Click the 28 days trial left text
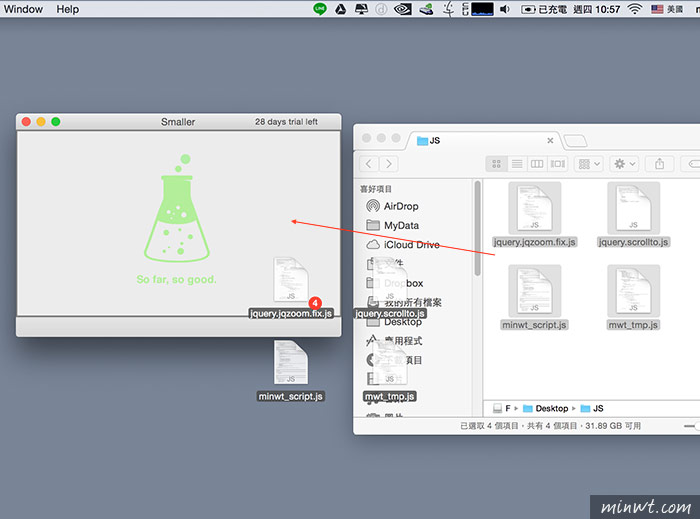This screenshot has width=700, height=519. (x=286, y=121)
